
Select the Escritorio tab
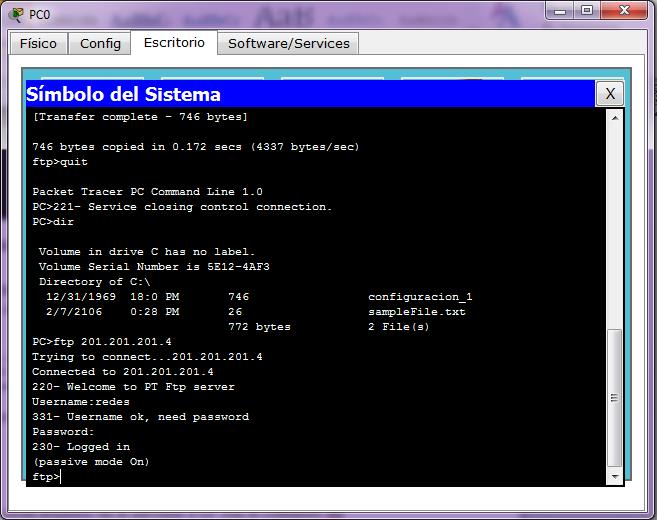click(x=174, y=42)
